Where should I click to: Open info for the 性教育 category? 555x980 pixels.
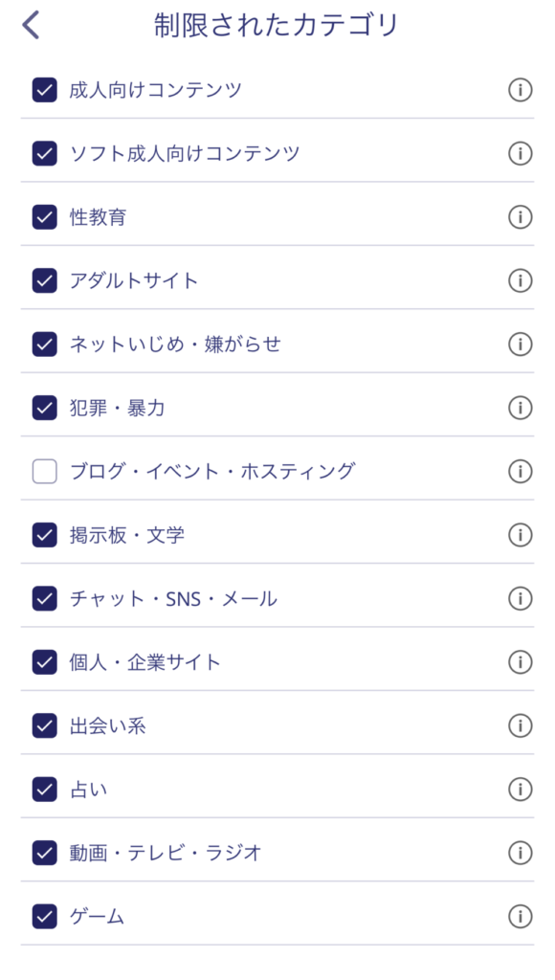(x=521, y=217)
